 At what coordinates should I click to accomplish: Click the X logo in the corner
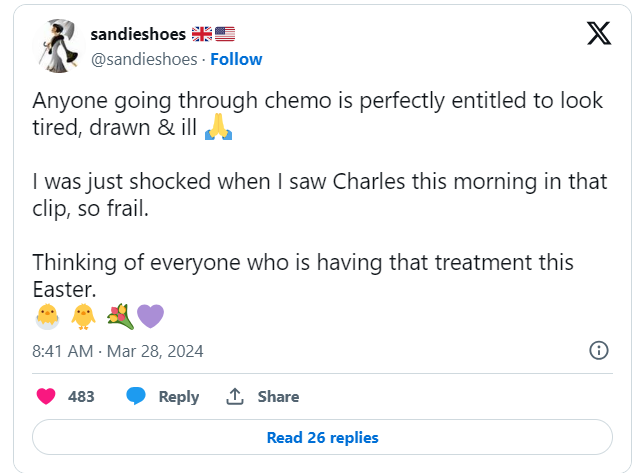tap(598, 34)
